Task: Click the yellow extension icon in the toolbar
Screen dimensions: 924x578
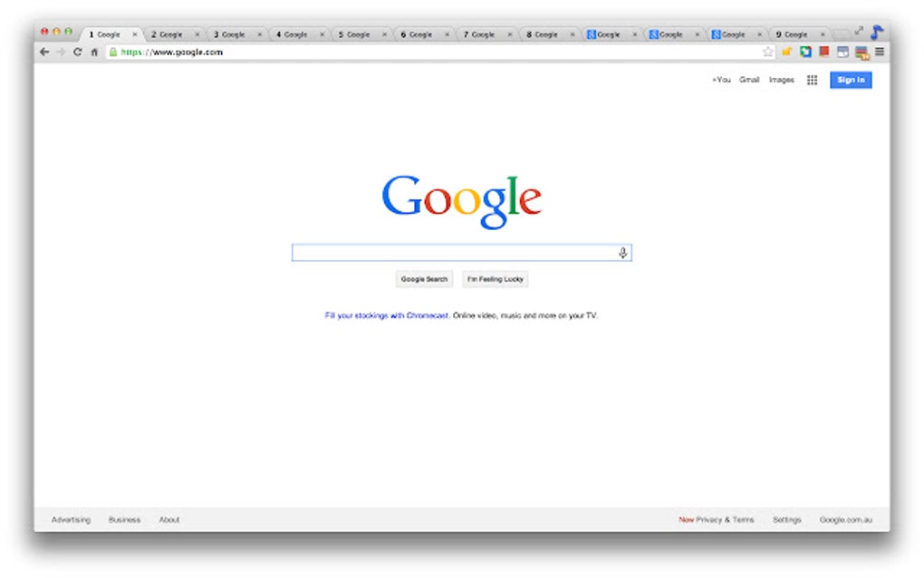Action: point(786,52)
